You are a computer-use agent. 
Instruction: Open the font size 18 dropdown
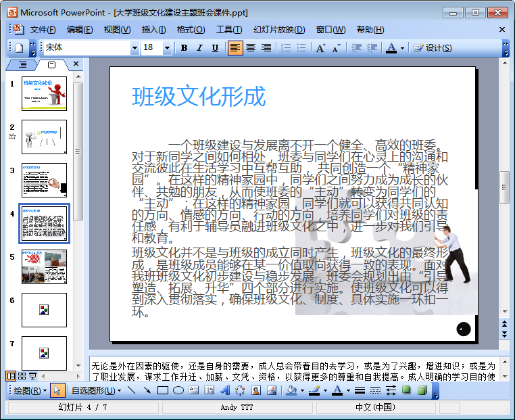point(167,48)
